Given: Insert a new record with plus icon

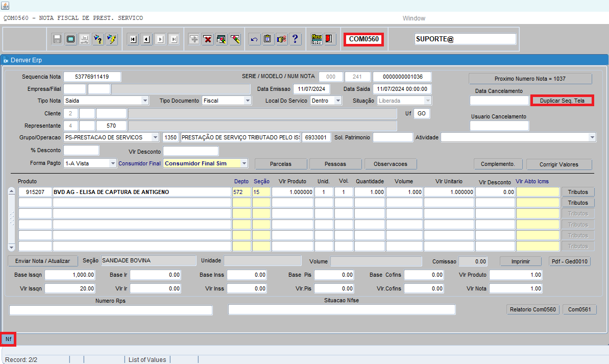Looking at the screenshot, I should coord(194,39).
